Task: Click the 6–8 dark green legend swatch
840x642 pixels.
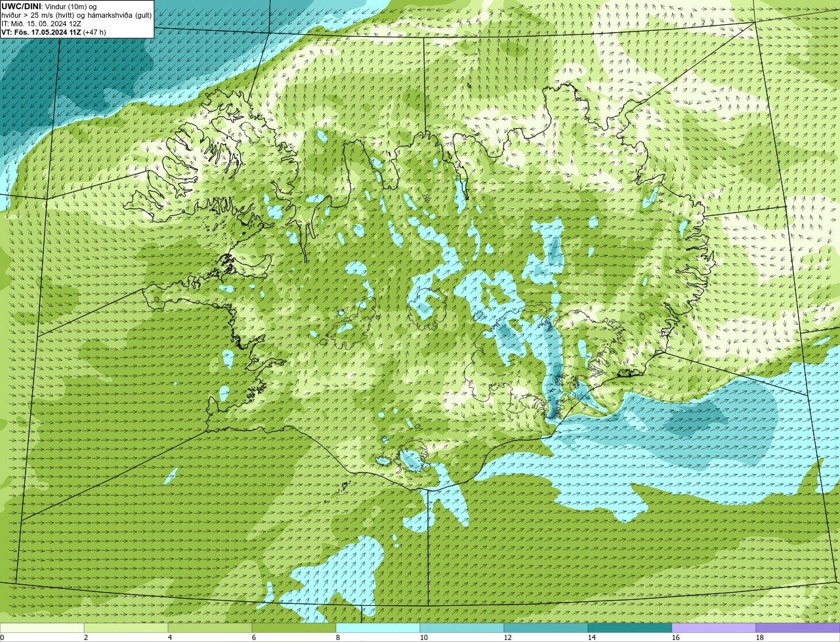Action: coord(294,628)
